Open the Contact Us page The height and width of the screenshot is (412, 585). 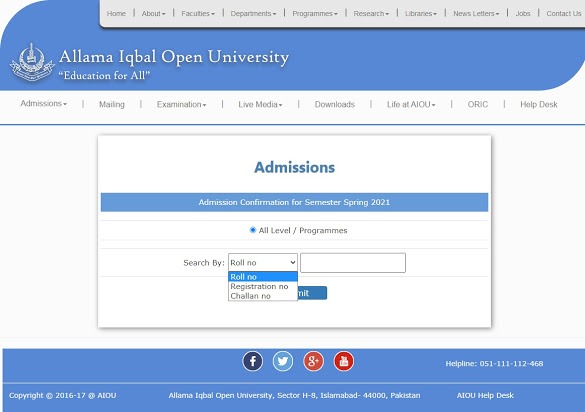pos(564,13)
